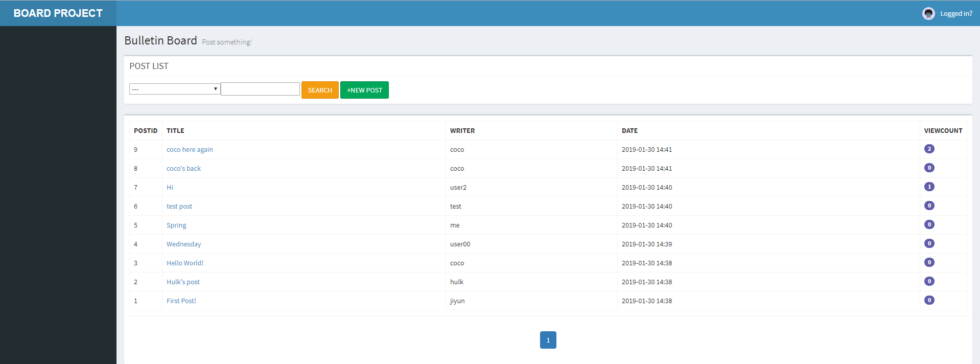Click the POSTID column header
Image resolution: width=980 pixels, height=364 pixels.
[146, 131]
